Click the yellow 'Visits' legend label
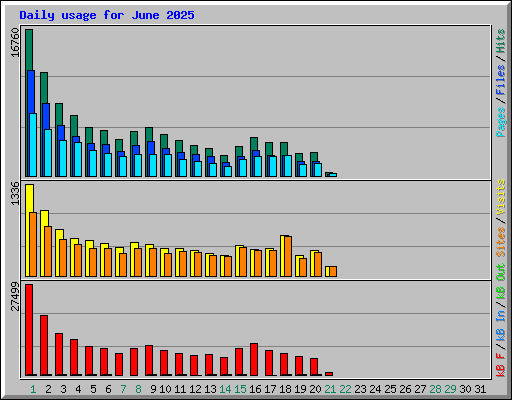Viewport: 512px width, 400px height. [x=501, y=197]
